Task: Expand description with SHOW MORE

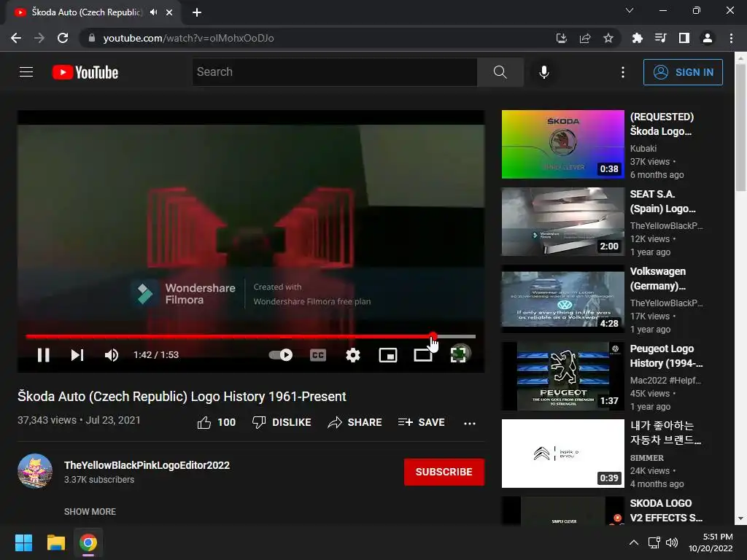Action: [x=90, y=511]
